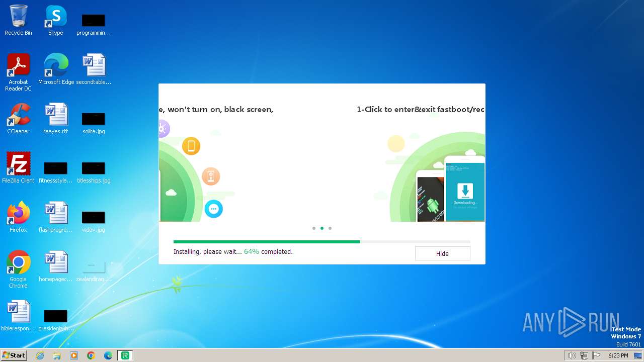
Task: Select the third carousel dot
Action: [330, 228]
